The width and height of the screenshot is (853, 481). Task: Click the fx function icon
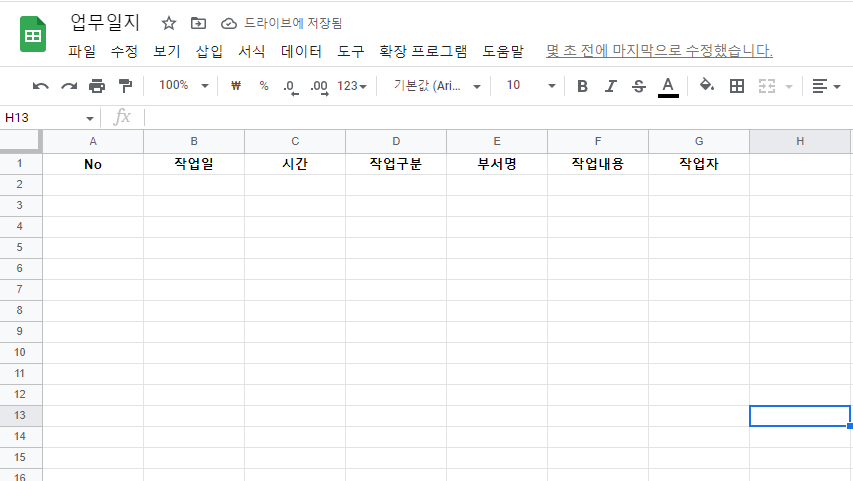[122, 117]
